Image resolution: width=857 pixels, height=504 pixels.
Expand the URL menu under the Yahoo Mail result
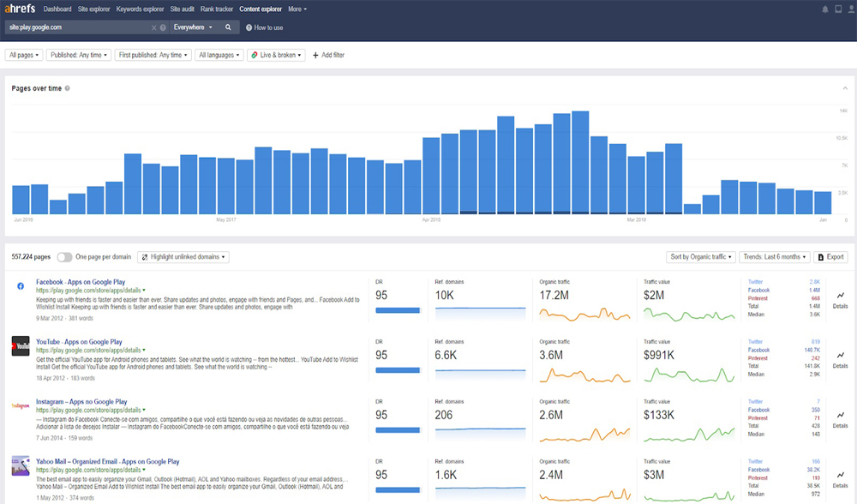click(x=144, y=470)
